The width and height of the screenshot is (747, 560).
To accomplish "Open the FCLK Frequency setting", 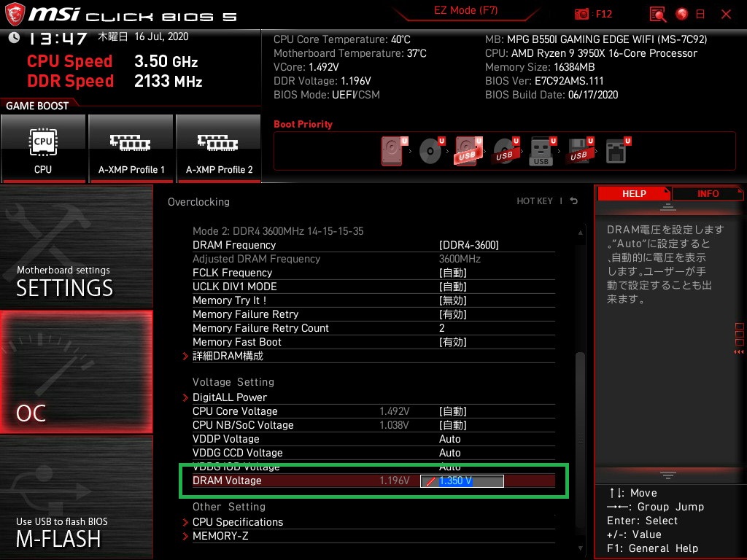I will coord(373,273).
